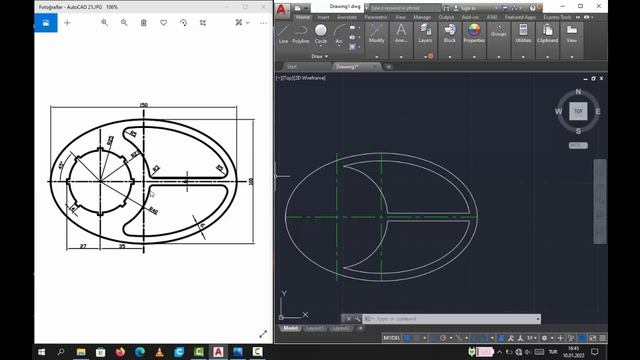Image resolution: width=640 pixels, height=360 pixels.
Task: Add a new drawing tab with plus
Action: tap(389, 67)
